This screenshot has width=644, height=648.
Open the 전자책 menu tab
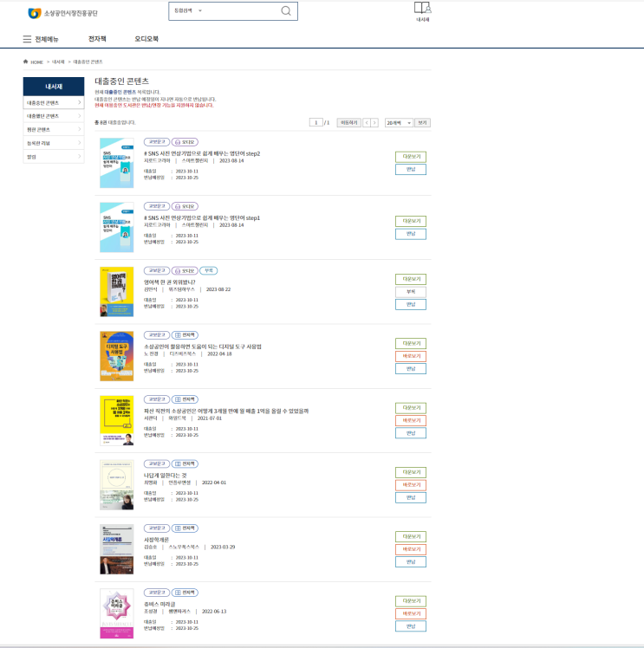pos(97,39)
